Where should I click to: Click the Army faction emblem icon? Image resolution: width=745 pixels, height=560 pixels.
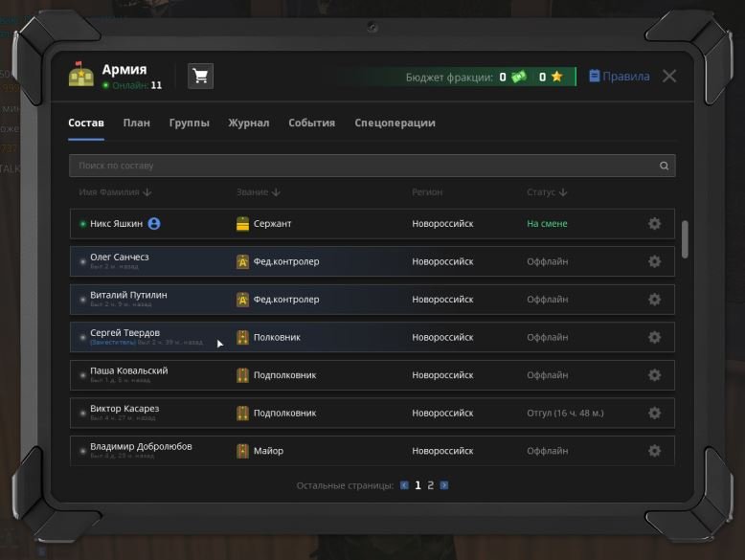[81, 74]
